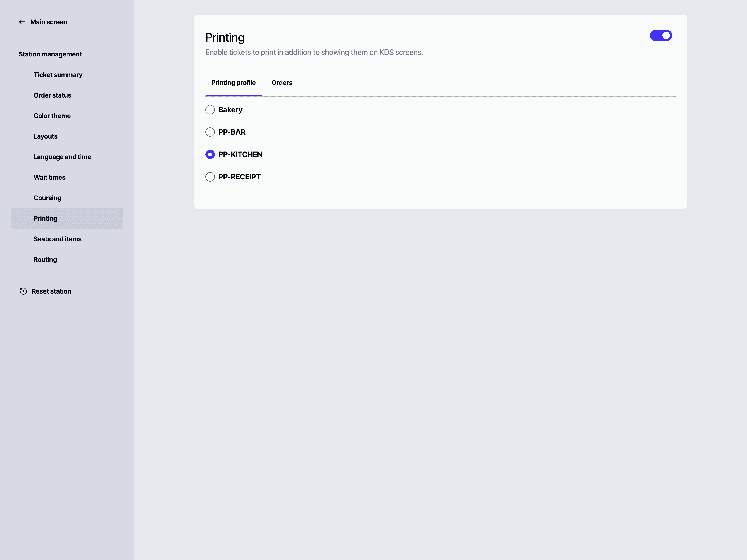Open Ticket summary settings
Viewport: 747px width, 560px height.
pos(58,75)
